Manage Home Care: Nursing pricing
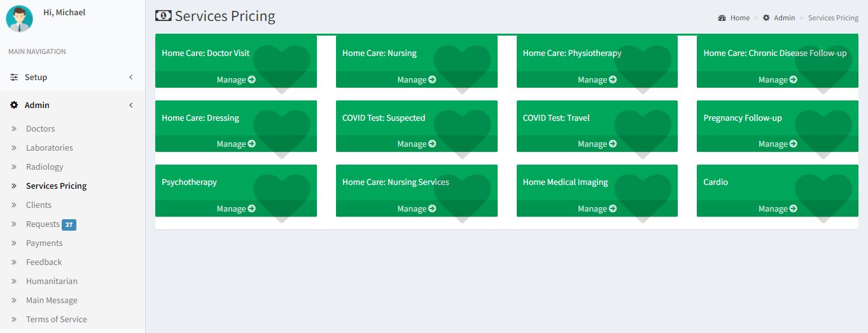 [417, 79]
